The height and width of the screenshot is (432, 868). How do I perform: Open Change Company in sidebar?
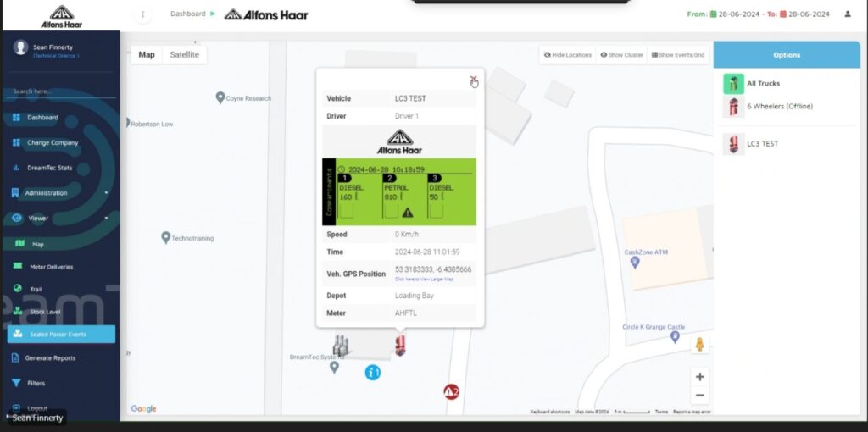52,142
